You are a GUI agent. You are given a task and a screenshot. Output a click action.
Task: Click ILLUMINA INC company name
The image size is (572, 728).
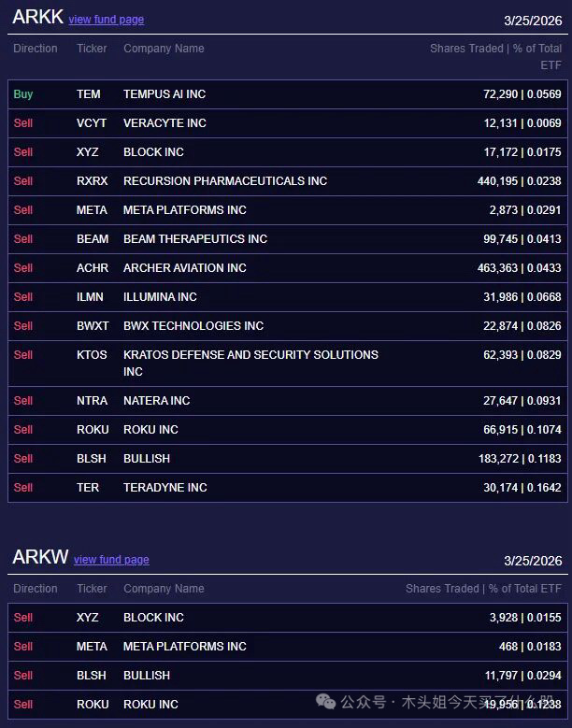[x=160, y=297]
